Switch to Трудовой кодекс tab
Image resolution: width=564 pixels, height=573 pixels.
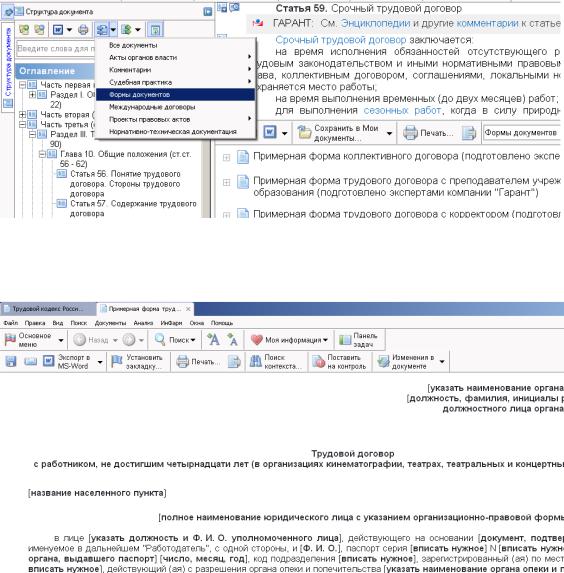click(x=48, y=309)
